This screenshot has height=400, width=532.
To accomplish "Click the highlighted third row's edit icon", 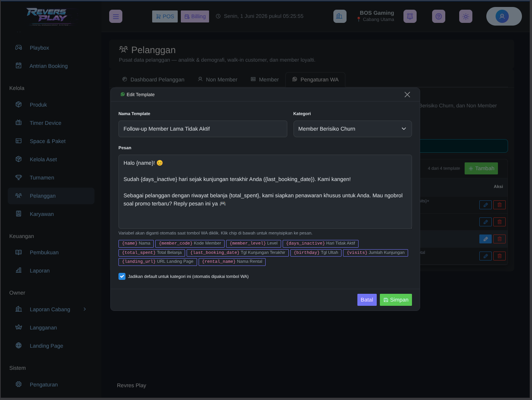I will (x=486, y=239).
